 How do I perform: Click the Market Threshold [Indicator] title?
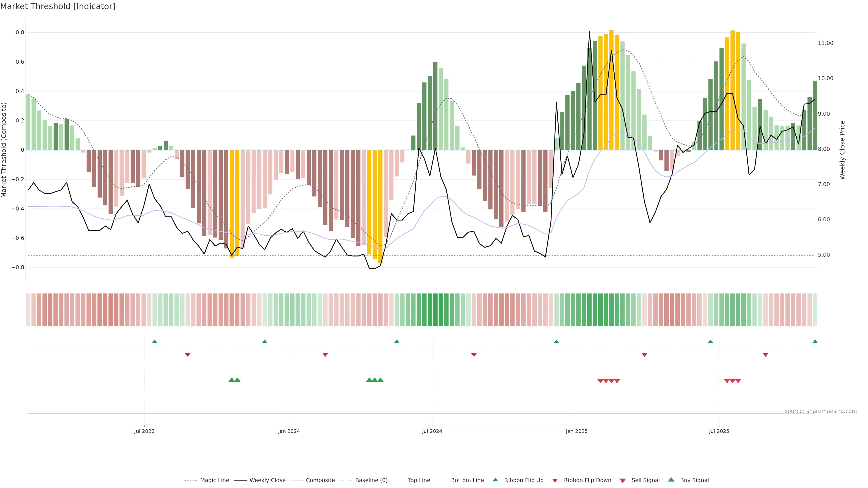click(58, 6)
